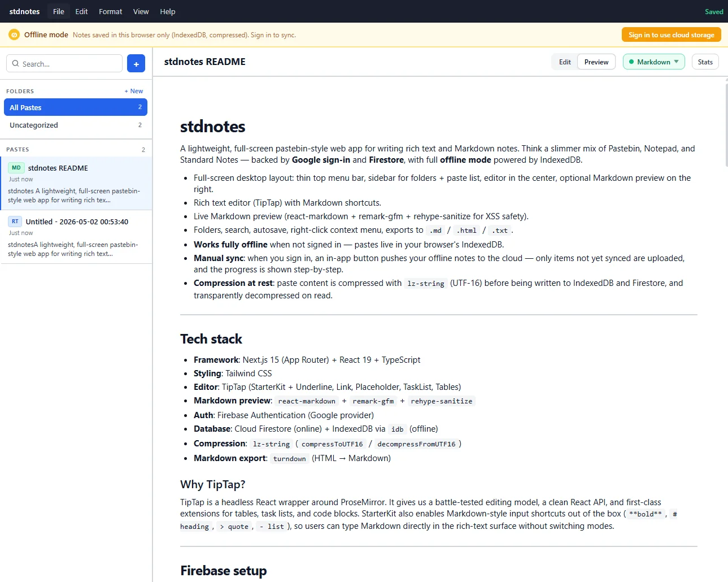Click the rehype-sanitize code snippet

pos(442,401)
